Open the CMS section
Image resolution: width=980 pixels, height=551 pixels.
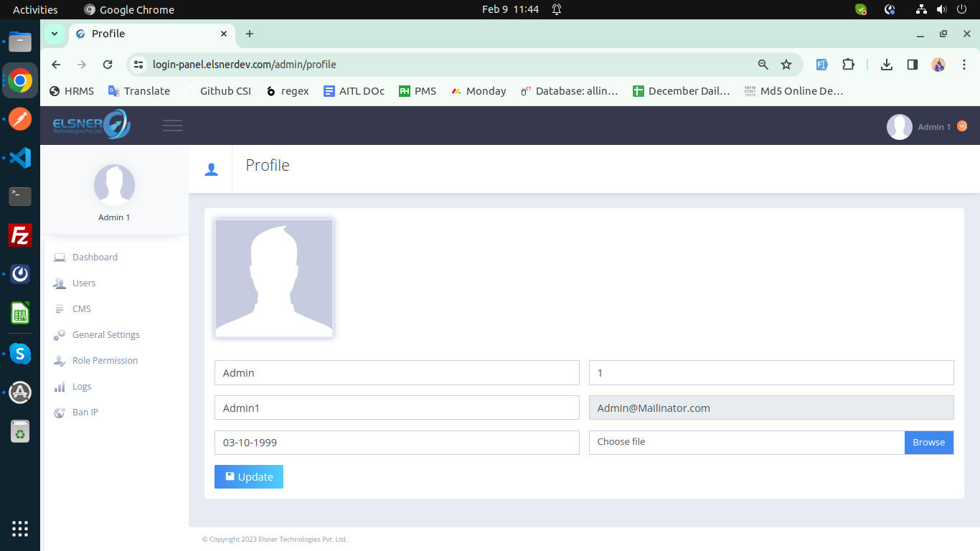(x=81, y=309)
